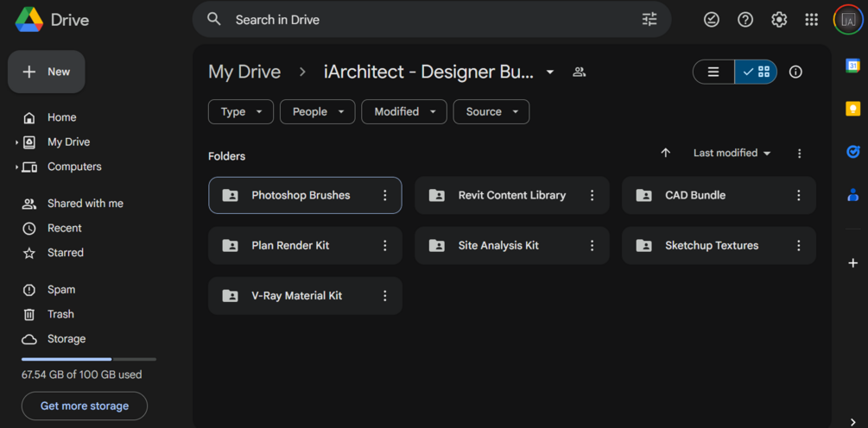Screen dimensions: 868x428
Task: Switch to list layout view
Action: click(x=713, y=72)
